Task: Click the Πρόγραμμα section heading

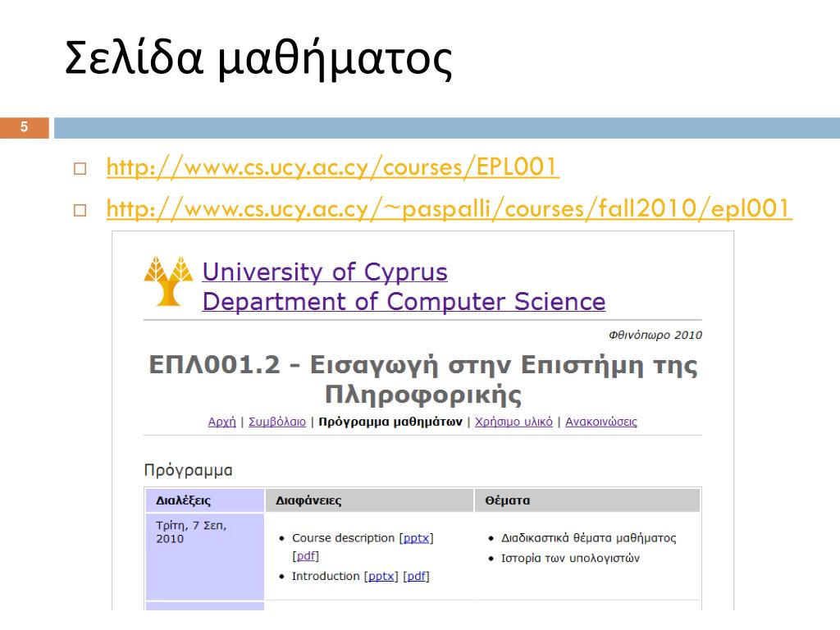Action: point(188,470)
